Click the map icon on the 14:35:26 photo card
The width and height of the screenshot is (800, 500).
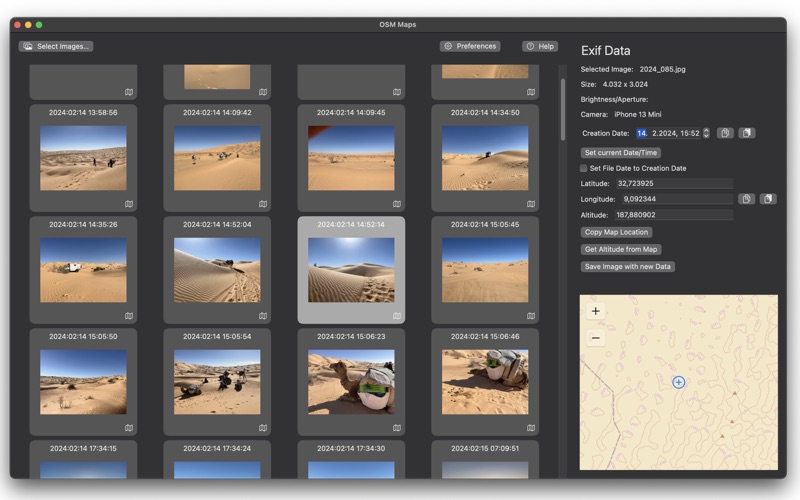click(129, 316)
